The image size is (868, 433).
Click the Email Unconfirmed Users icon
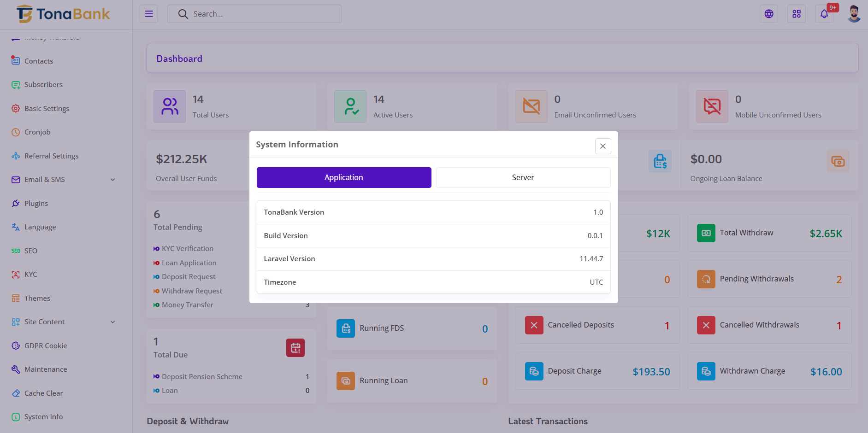point(531,106)
